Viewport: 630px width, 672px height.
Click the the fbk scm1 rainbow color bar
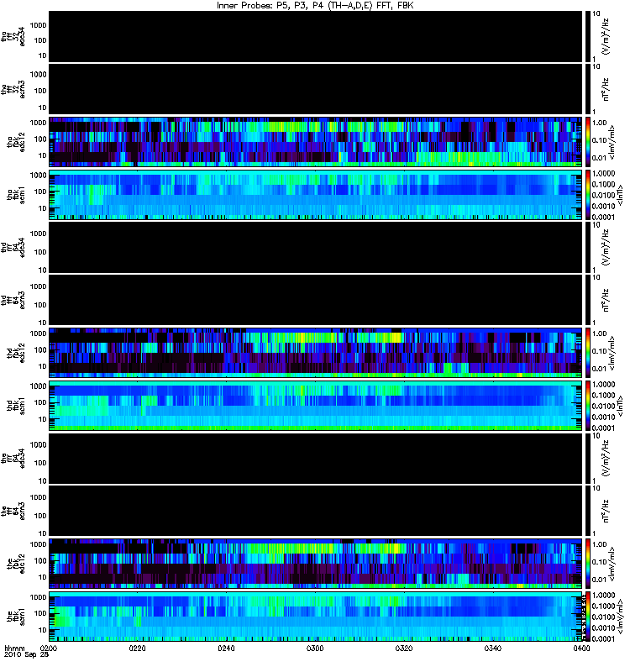point(588,617)
